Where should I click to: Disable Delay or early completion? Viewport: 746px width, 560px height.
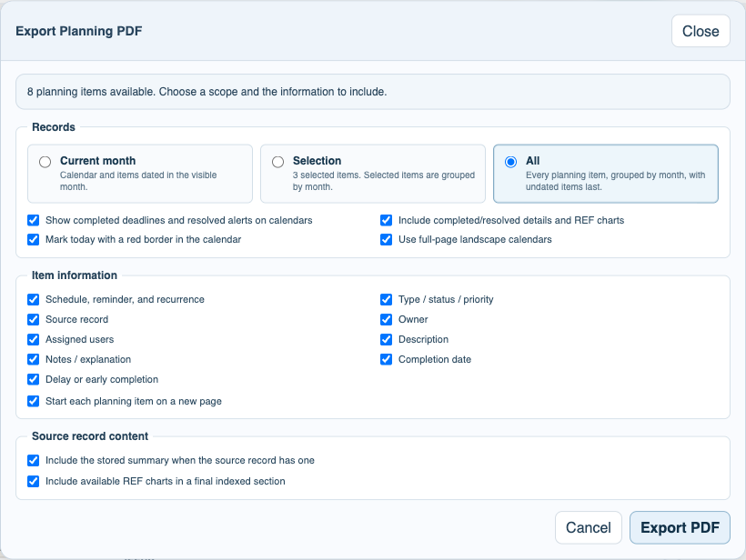click(34, 379)
